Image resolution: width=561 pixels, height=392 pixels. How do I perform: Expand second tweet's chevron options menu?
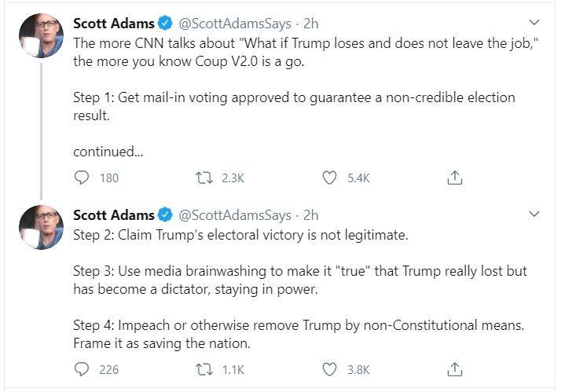(x=533, y=214)
